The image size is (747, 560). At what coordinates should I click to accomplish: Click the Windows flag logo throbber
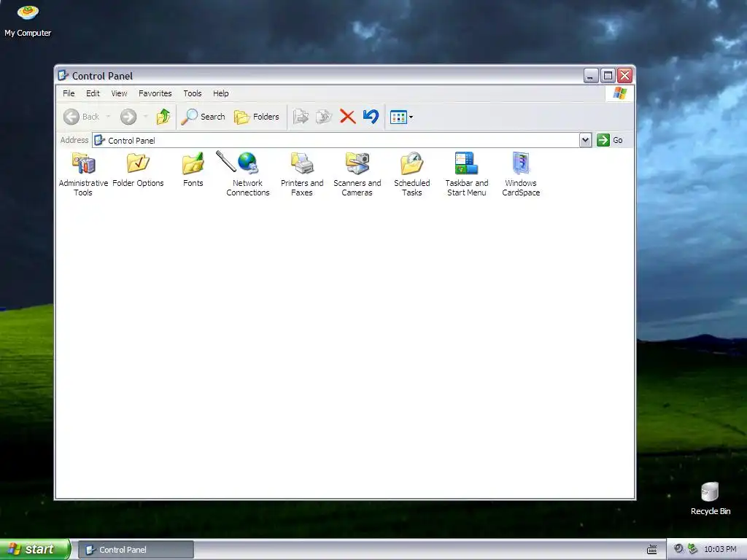620,93
